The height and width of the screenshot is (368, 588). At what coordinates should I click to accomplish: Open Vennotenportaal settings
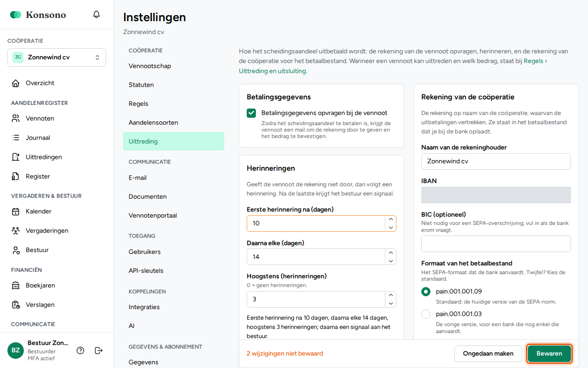click(174, 216)
